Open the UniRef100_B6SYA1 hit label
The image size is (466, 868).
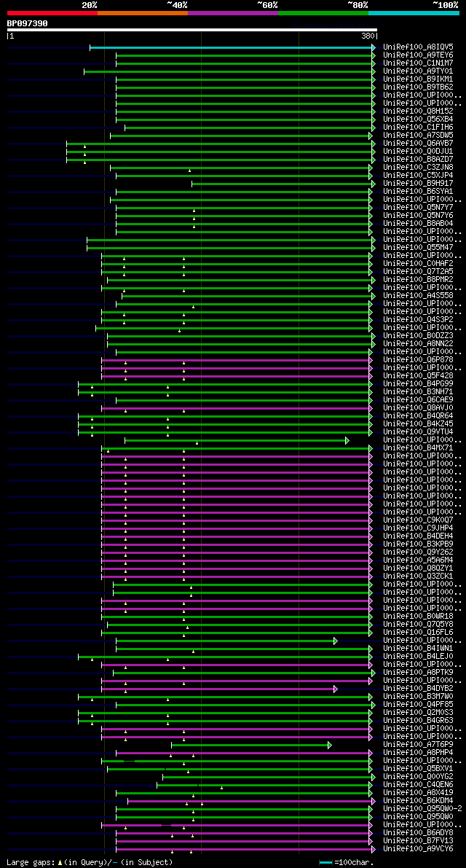click(418, 192)
